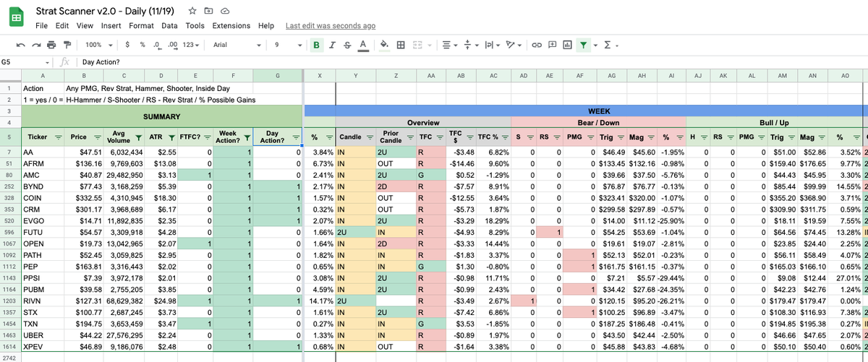Insert chart icon in toolbar
Screen dimensions: 868x362
tap(567, 45)
